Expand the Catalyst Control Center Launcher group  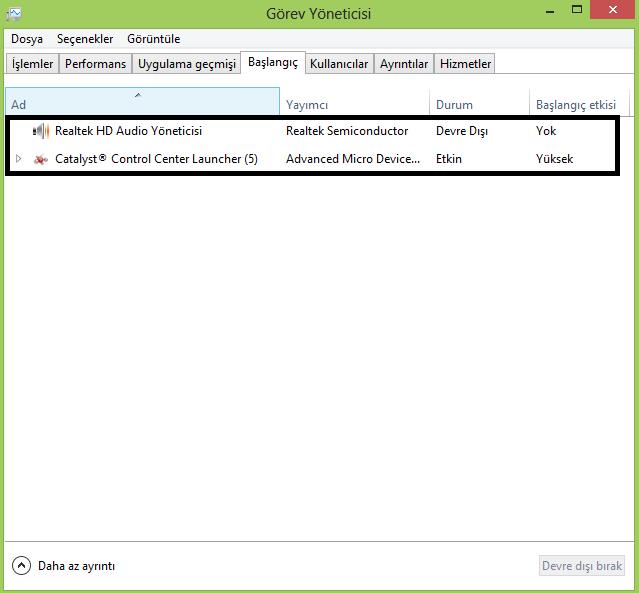18,159
